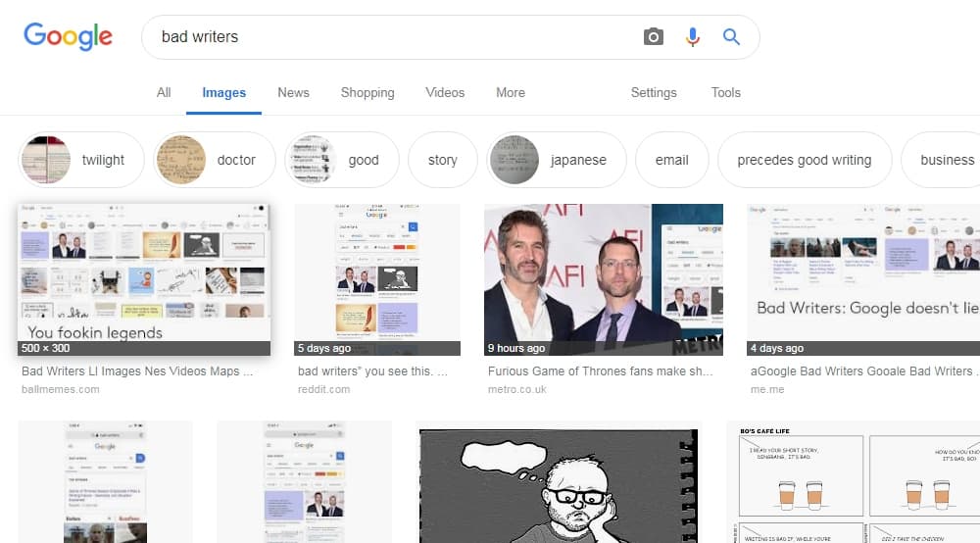Open the thinking cartoon man image
The image size is (980, 543).
click(559, 484)
